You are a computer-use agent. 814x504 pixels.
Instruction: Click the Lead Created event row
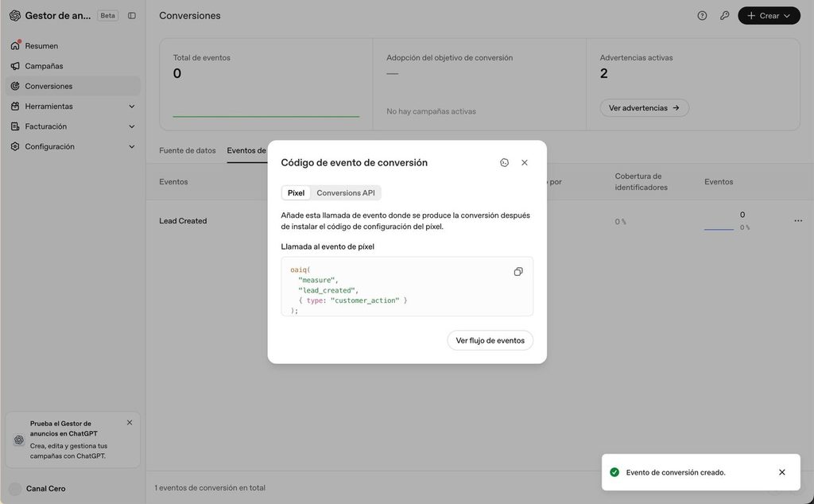tap(479, 221)
